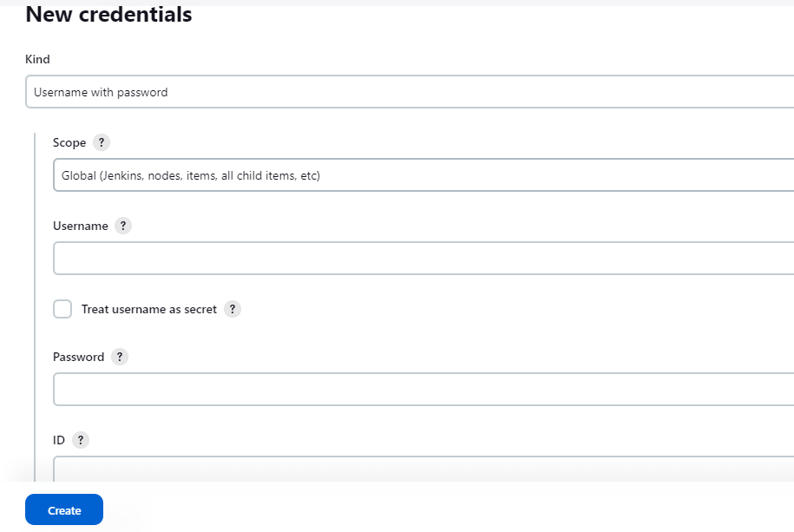The height and width of the screenshot is (532, 794).
Task: Click the Scope label text
Action: (x=69, y=142)
